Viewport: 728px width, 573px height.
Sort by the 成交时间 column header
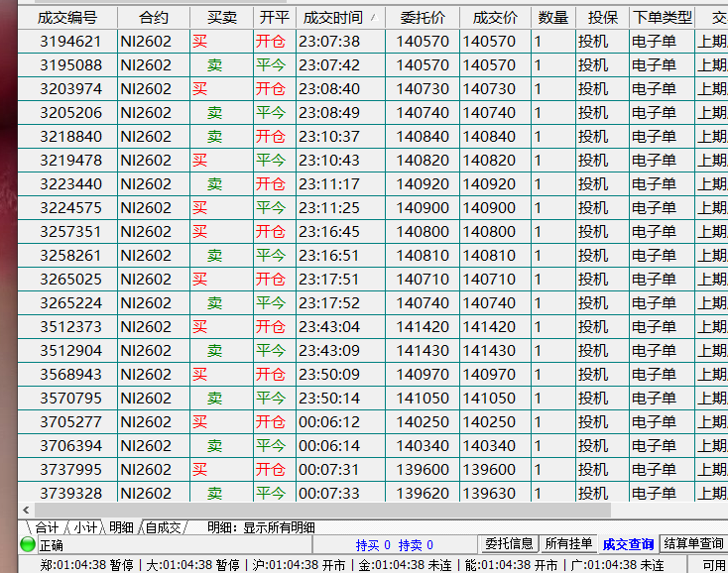tap(332, 18)
